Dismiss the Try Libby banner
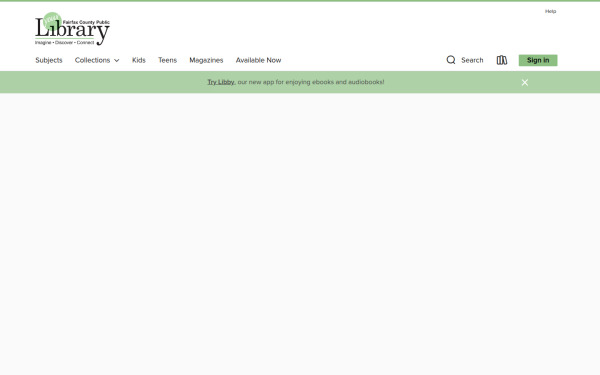The width and height of the screenshot is (600, 375). [525, 82]
